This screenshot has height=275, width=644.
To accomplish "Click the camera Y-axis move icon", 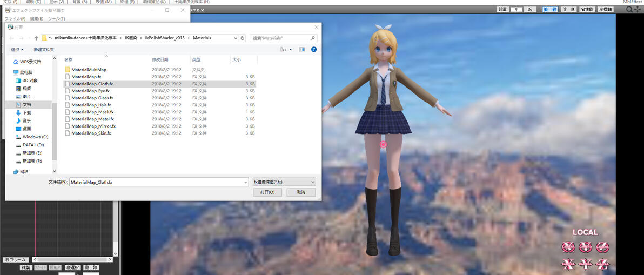I will tap(586, 264).
